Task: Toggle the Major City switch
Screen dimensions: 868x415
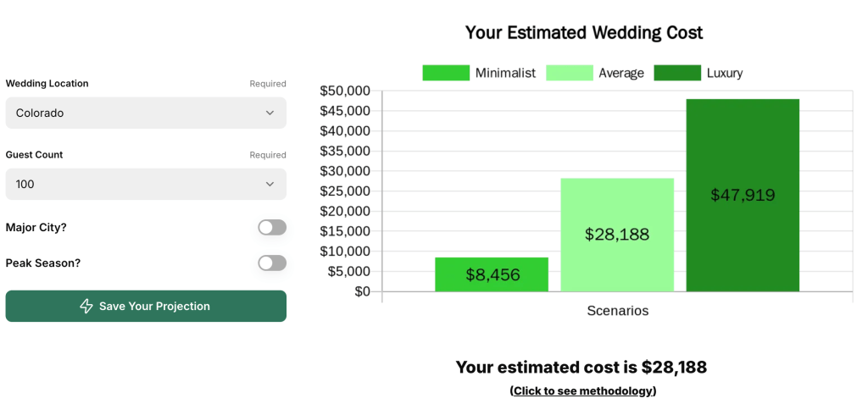Action: click(x=272, y=227)
